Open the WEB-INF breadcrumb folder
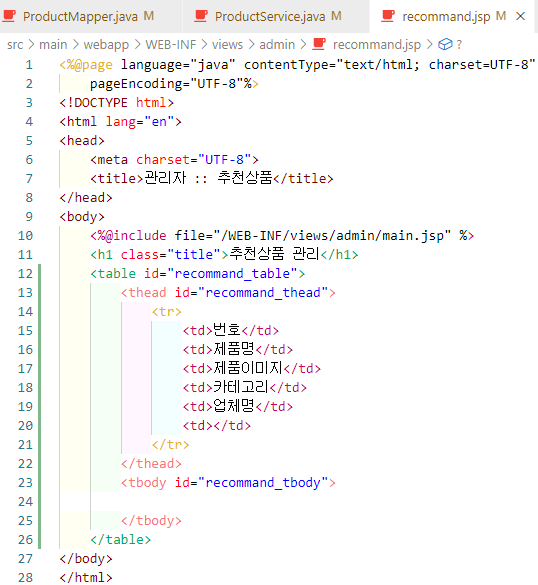Screen dimensions: 538x585 coord(171,45)
